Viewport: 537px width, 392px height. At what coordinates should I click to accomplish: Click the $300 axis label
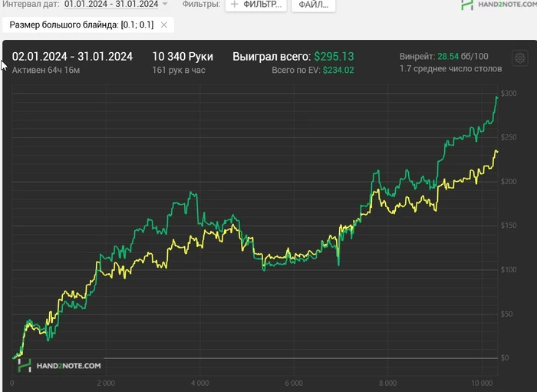pyautogui.click(x=509, y=94)
